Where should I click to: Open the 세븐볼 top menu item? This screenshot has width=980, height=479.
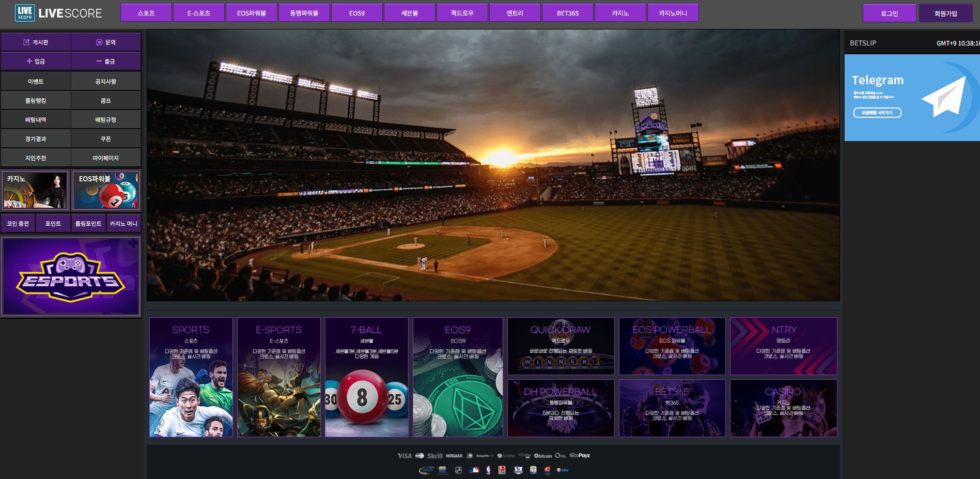pyautogui.click(x=410, y=13)
